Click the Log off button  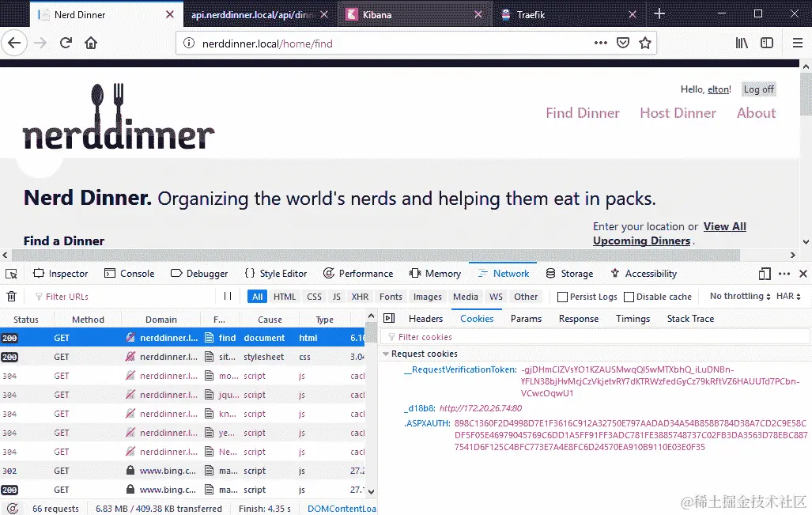tap(759, 89)
